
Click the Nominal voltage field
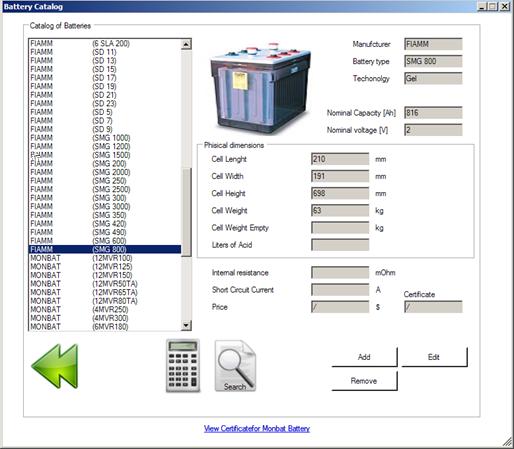pyautogui.click(x=433, y=130)
